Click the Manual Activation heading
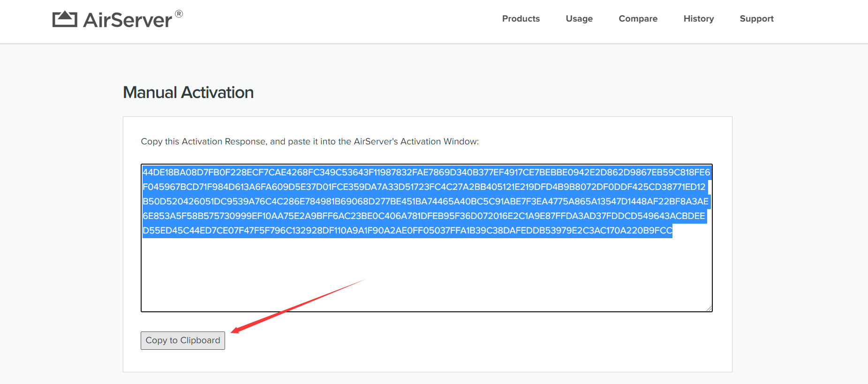 (188, 92)
